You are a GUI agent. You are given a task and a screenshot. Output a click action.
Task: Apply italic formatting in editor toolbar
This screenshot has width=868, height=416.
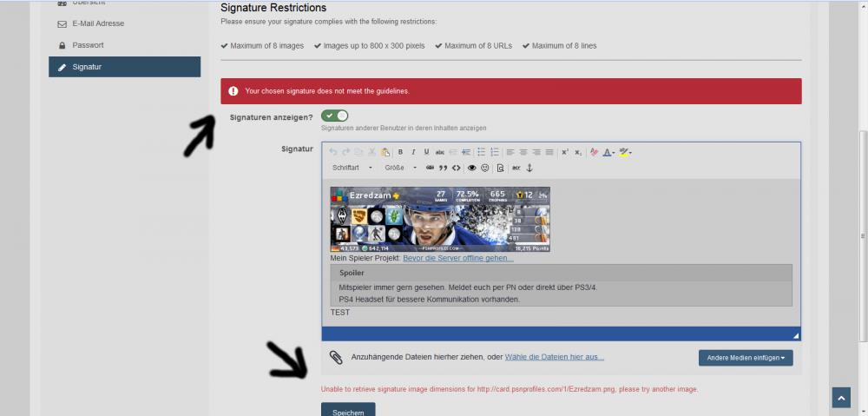point(413,152)
